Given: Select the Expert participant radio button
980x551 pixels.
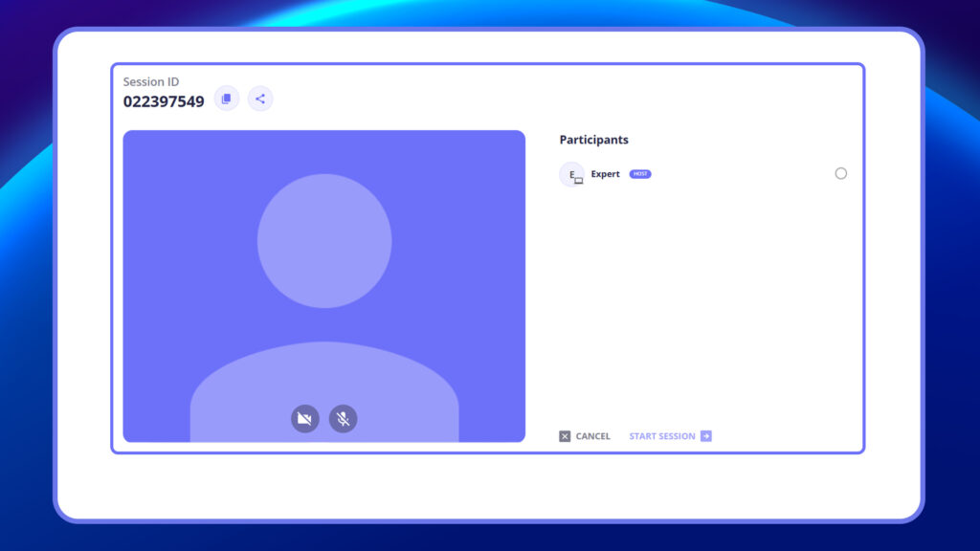Looking at the screenshot, I should (x=840, y=174).
